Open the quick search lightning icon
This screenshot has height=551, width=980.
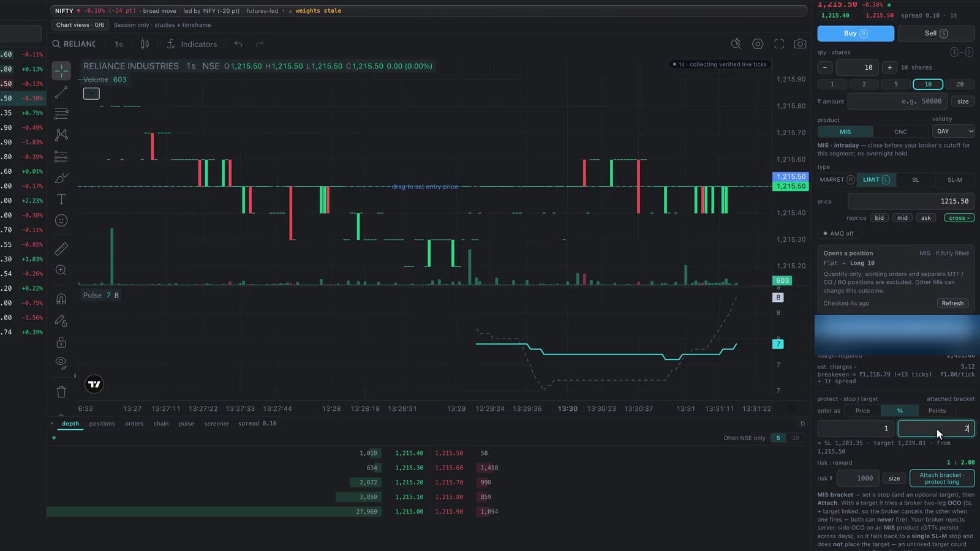[736, 44]
